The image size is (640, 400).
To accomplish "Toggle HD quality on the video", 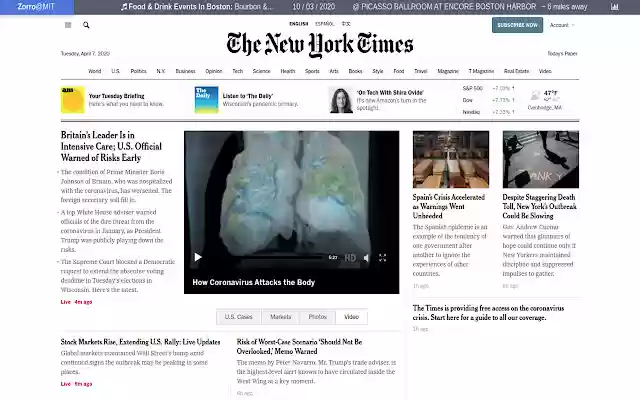I will [x=350, y=258].
